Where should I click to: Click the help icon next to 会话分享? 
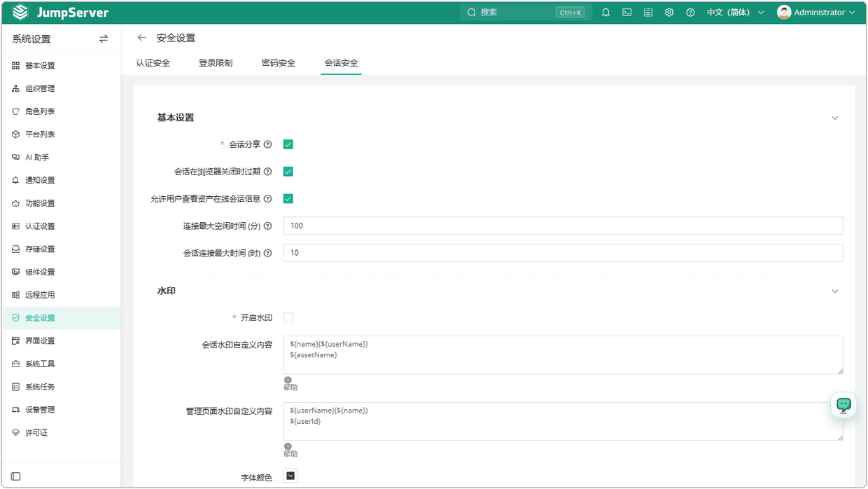[x=267, y=144]
